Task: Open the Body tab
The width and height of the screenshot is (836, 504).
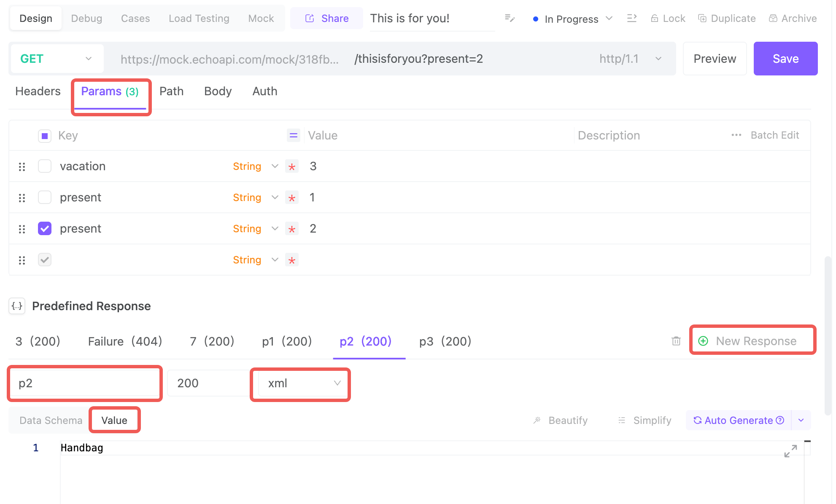Action: click(218, 91)
